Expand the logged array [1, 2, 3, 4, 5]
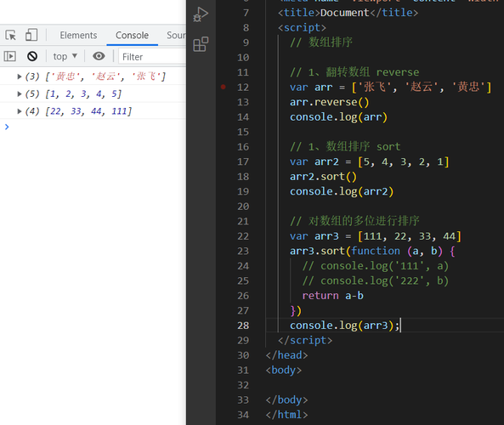 pyautogui.click(x=20, y=93)
